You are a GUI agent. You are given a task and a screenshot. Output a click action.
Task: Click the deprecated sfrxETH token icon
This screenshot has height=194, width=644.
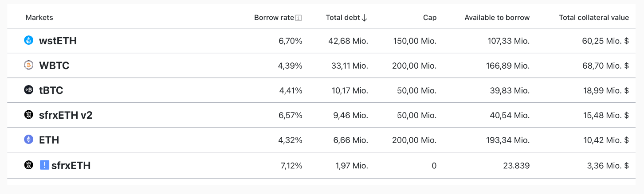pos(29,165)
